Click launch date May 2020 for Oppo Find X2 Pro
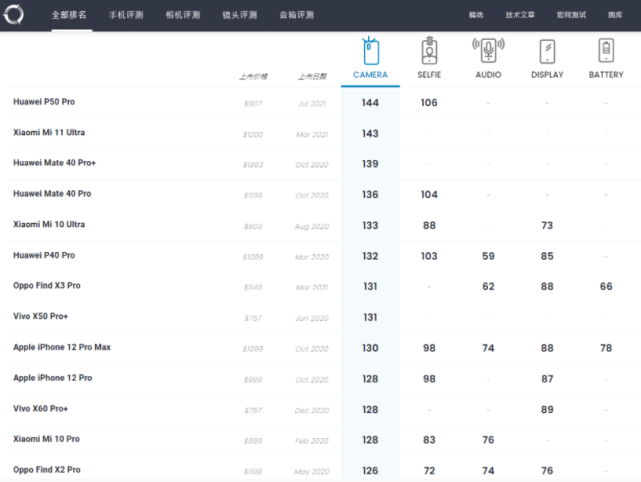Image resolution: width=641 pixels, height=482 pixels. [312, 472]
